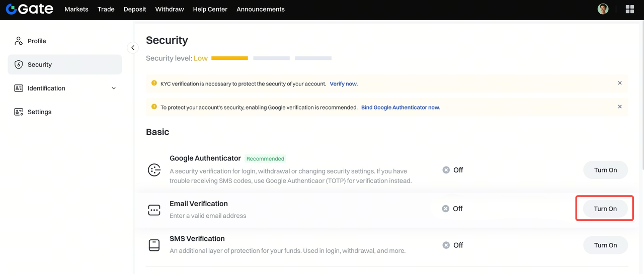
Task: Click the Verify now link
Action: point(344,84)
